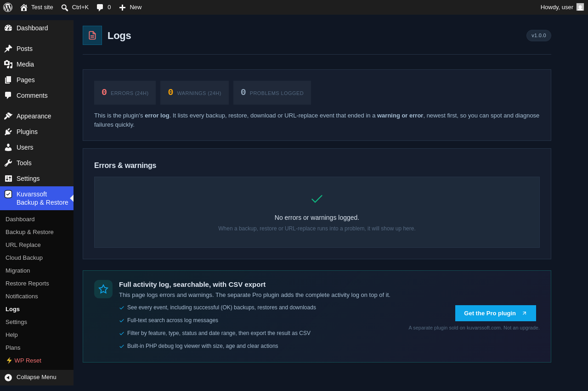This screenshot has height=391, width=588.
Task: Click the plus icon beside New
Action: point(122,7)
